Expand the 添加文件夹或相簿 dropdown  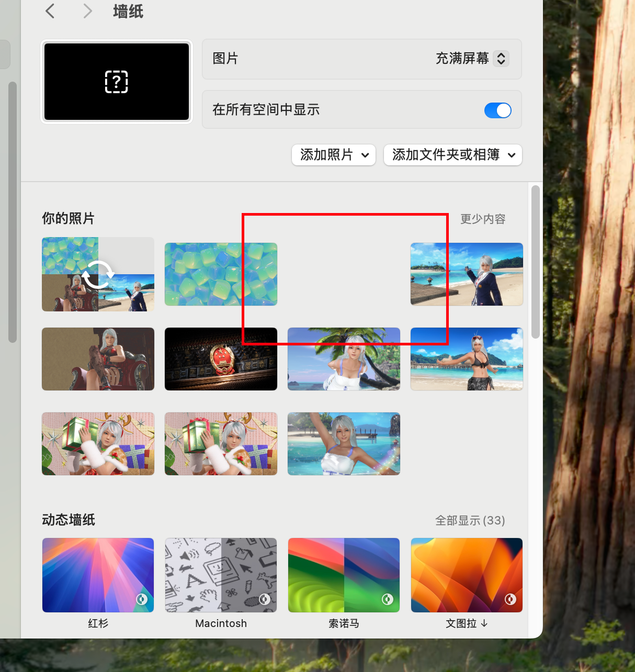452,155
